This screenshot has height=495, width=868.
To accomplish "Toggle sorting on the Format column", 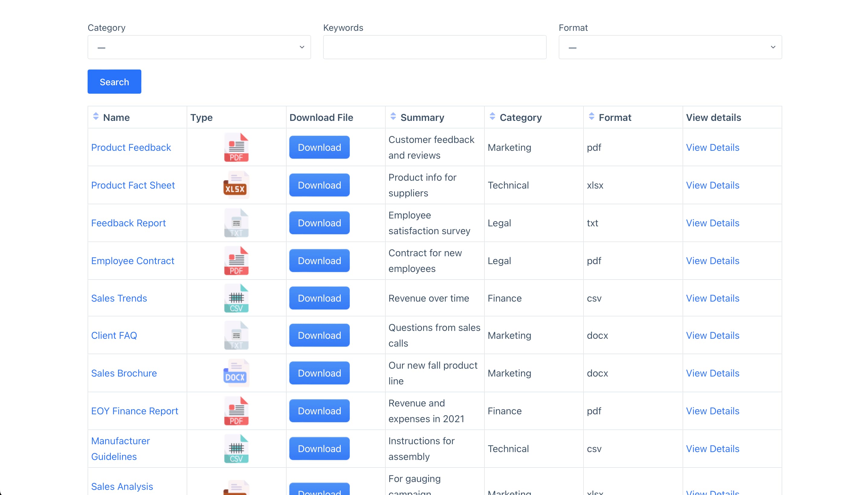I will point(592,116).
